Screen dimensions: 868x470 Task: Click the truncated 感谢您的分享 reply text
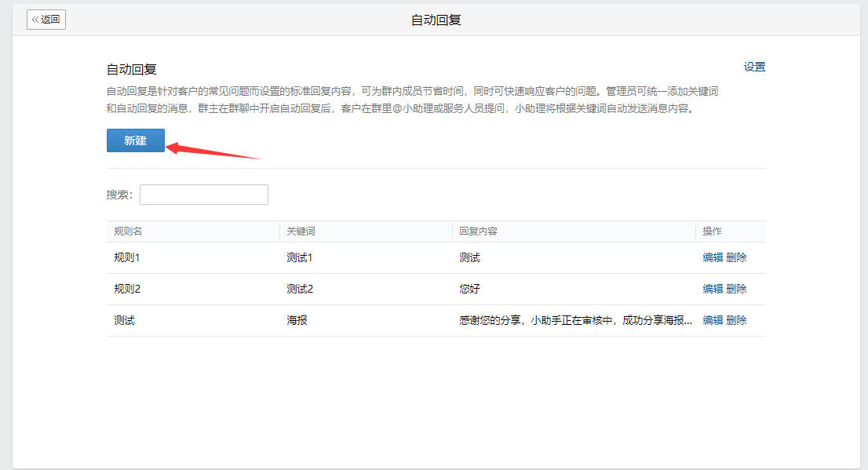(576, 321)
